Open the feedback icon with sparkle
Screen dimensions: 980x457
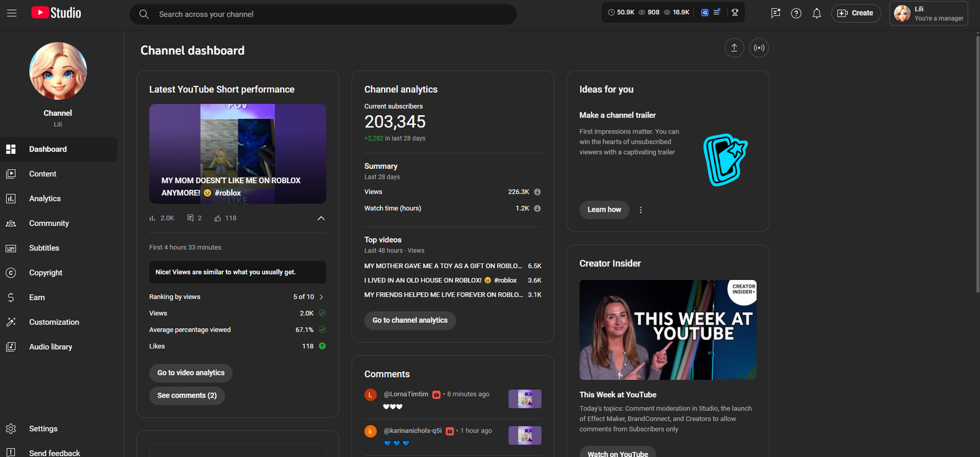775,13
